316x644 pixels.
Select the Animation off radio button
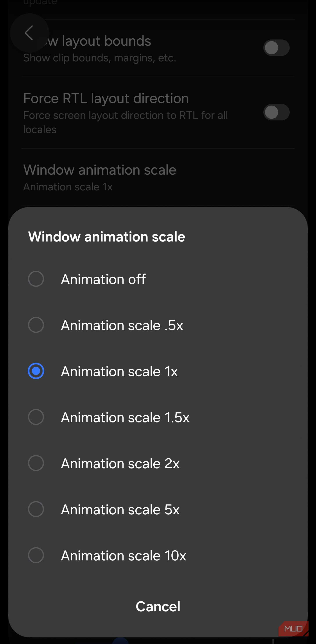click(x=36, y=279)
